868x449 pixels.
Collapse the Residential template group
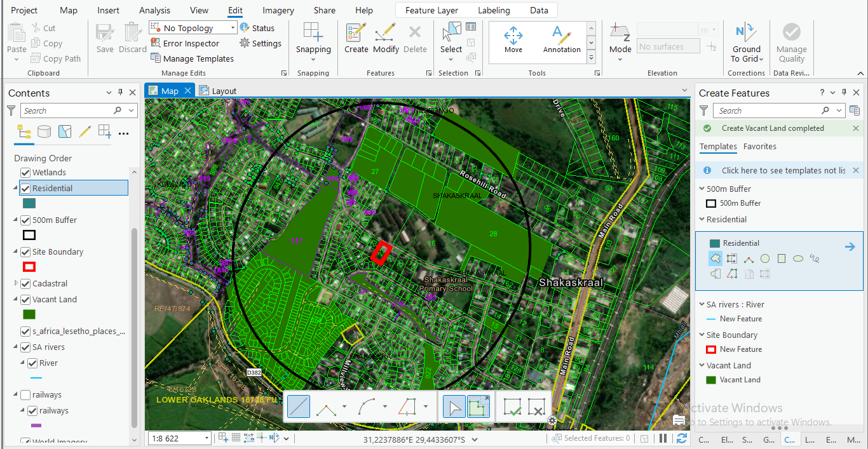click(x=702, y=220)
